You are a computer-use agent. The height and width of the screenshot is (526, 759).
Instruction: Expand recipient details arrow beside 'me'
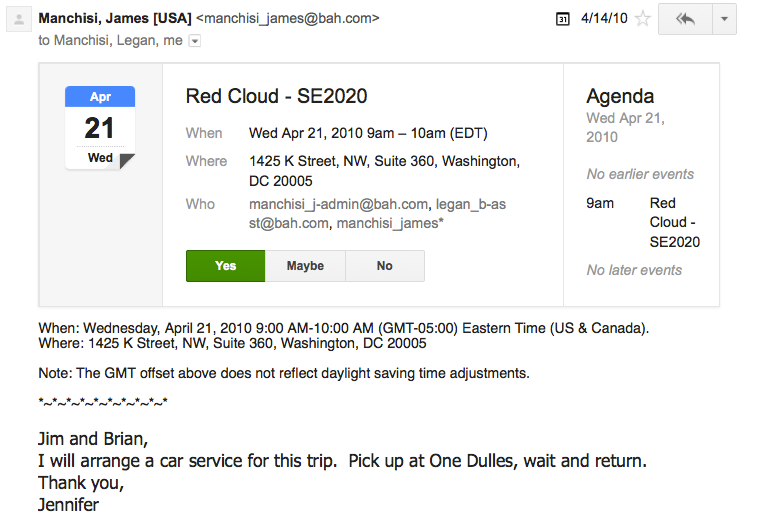click(x=194, y=41)
